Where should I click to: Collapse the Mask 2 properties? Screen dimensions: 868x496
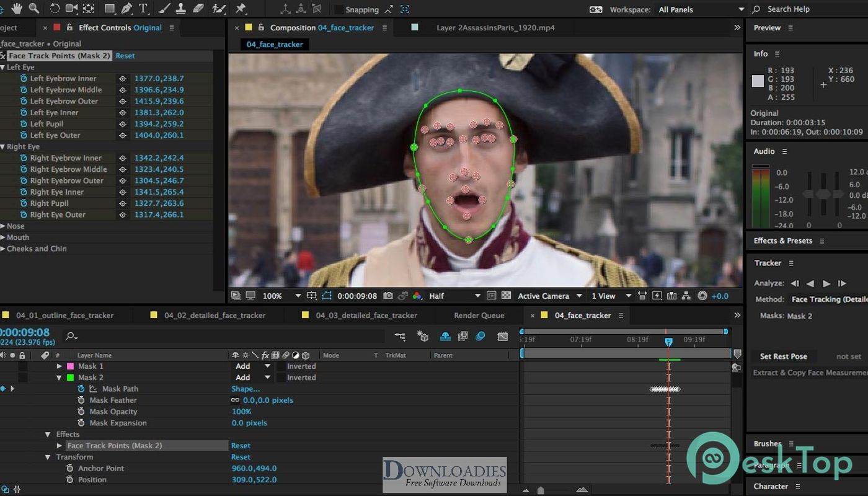coord(60,378)
